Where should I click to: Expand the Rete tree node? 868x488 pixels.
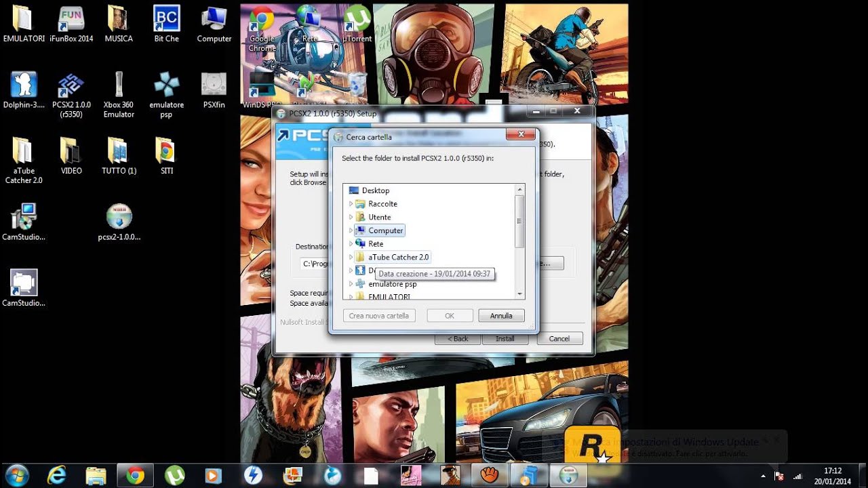(x=351, y=244)
